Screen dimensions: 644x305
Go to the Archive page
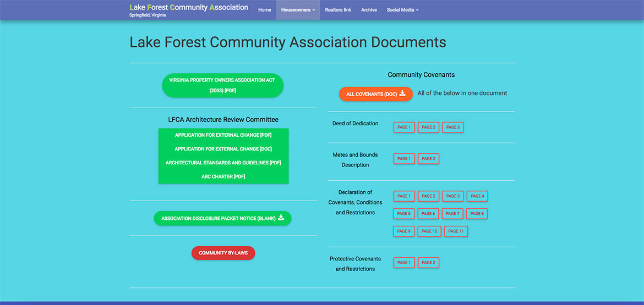(369, 10)
